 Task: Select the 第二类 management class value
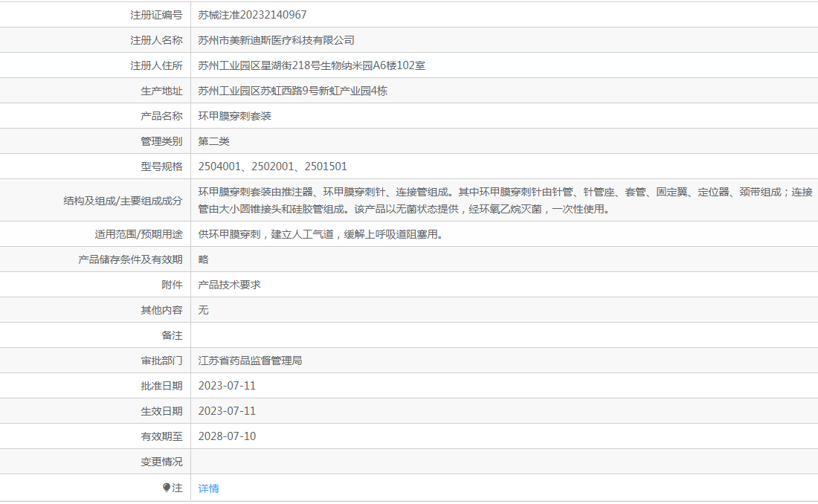click(x=214, y=141)
